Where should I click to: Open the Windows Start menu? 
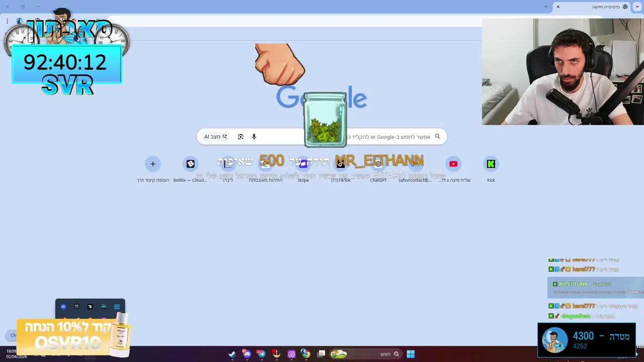pyautogui.click(x=411, y=354)
